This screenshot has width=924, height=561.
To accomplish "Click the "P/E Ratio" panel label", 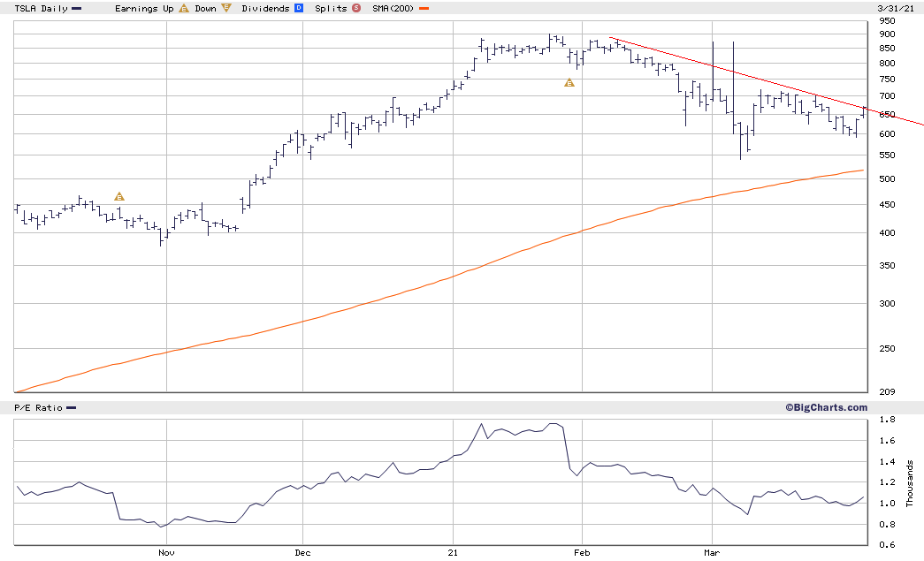I will 38,407.
